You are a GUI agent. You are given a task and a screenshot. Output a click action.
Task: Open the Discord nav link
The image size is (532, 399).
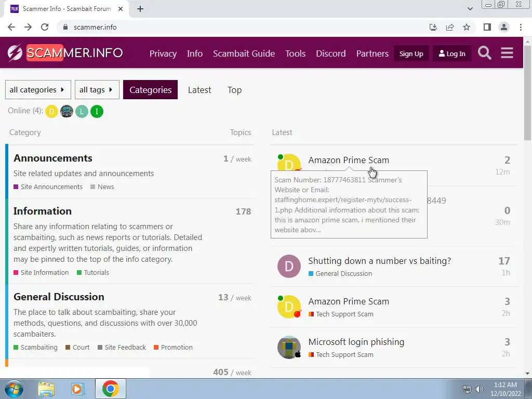coord(331,54)
